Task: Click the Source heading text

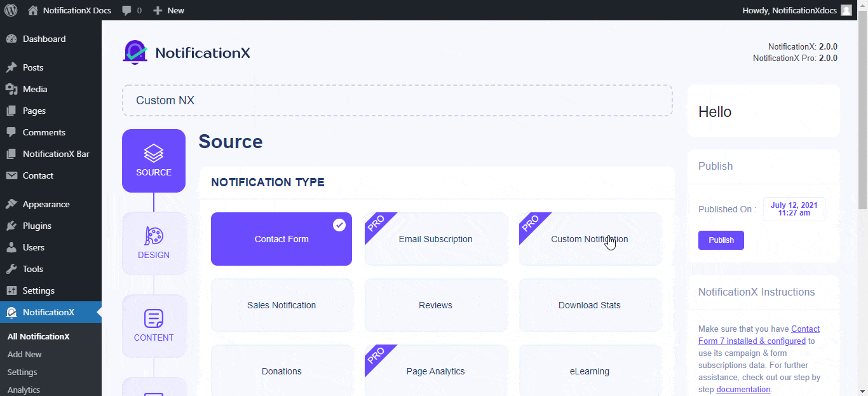Action: pyautogui.click(x=231, y=142)
